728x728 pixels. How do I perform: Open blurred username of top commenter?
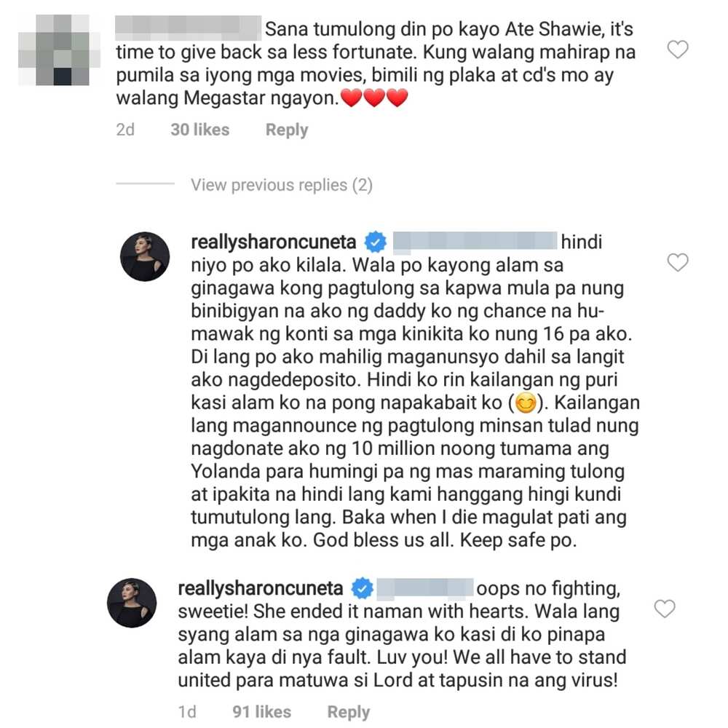[x=188, y=28]
